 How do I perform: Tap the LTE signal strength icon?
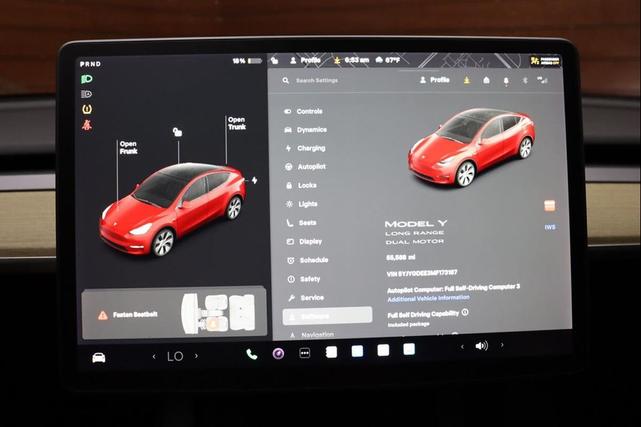(542, 80)
